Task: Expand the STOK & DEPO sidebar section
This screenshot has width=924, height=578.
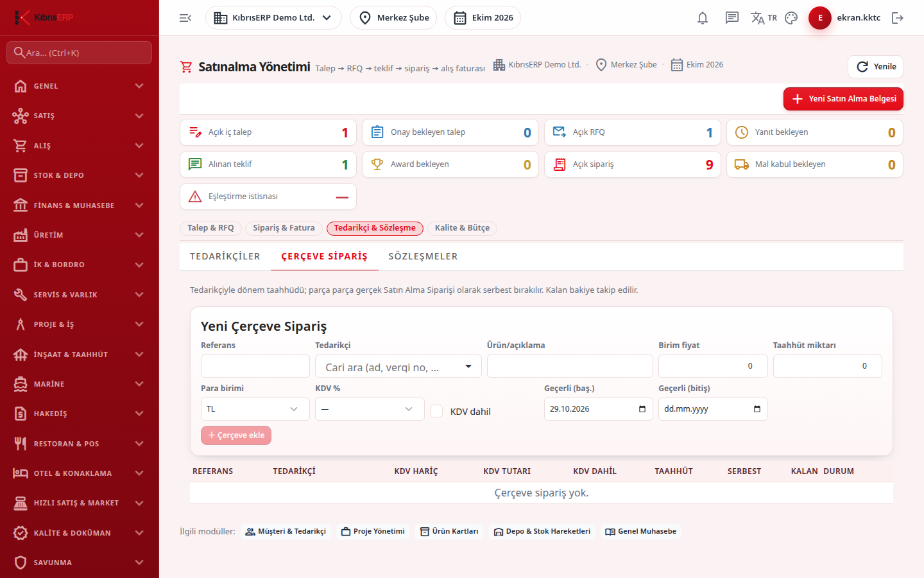Action: point(80,175)
